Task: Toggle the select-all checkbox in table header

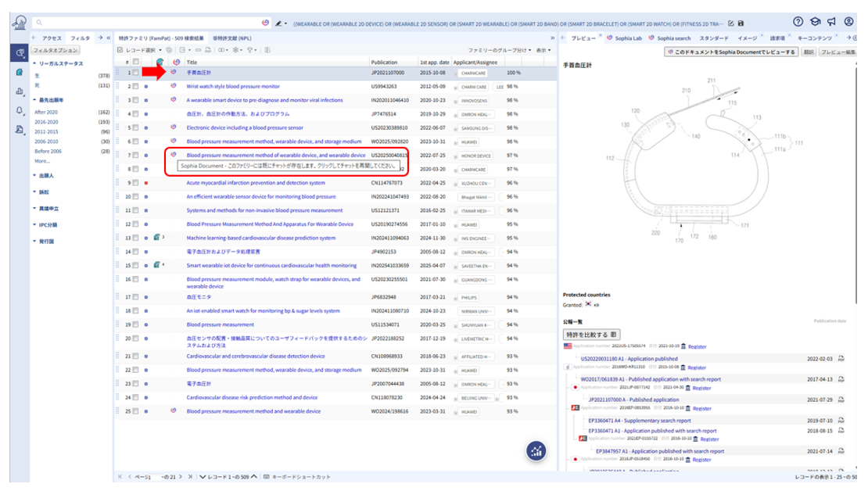Action: click(x=135, y=62)
